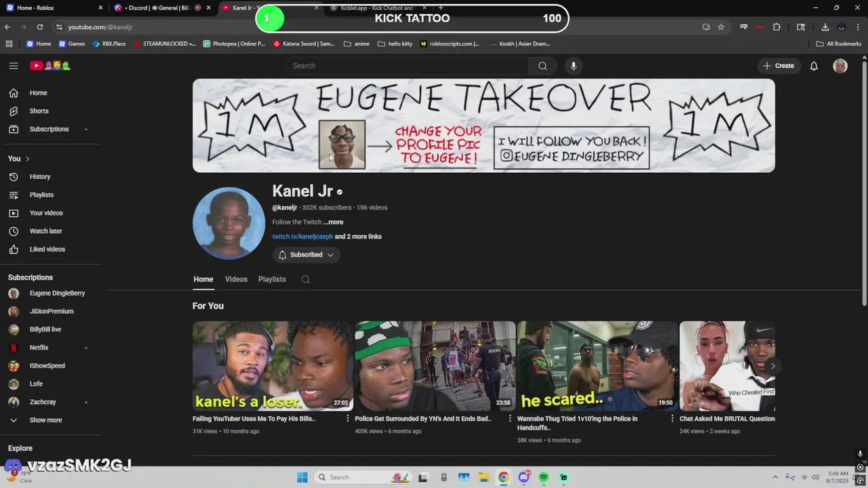Switch to channel Playlists tab
868x488 pixels.
(272, 279)
